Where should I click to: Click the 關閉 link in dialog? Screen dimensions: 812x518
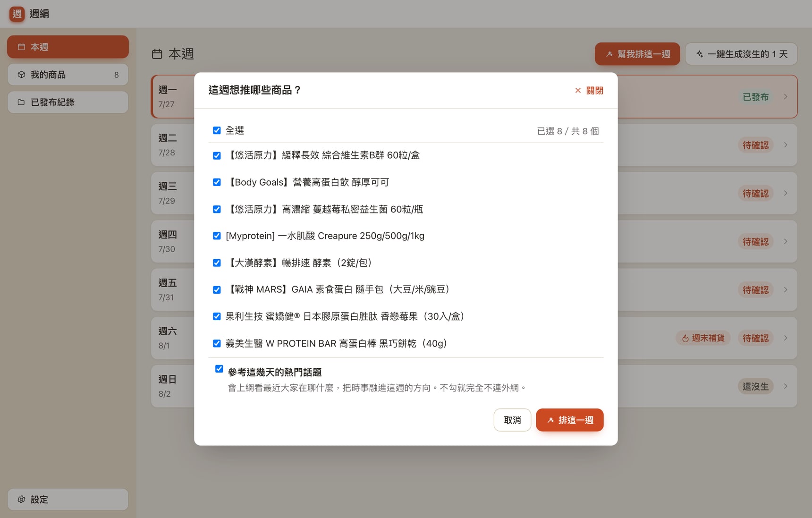pyautogui.click(x=589, y=90)
